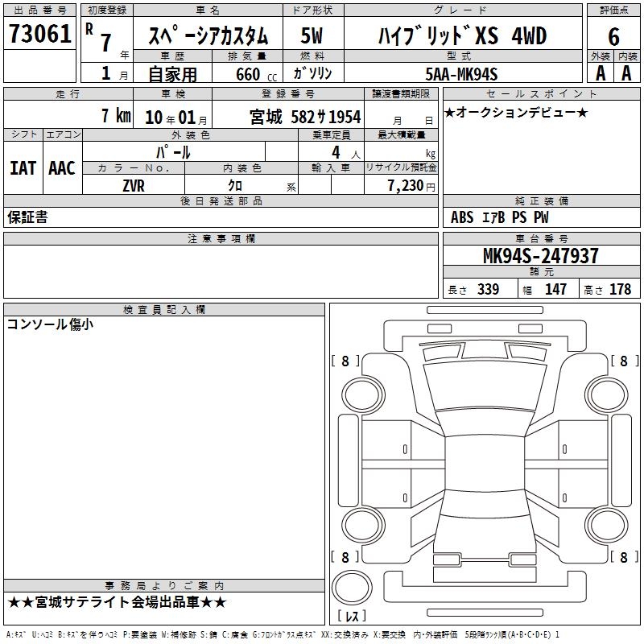Click the exterior grade A under 外装
Image resolution: width=644 pixels, height=644 pixels.
[x=601, y=72]
